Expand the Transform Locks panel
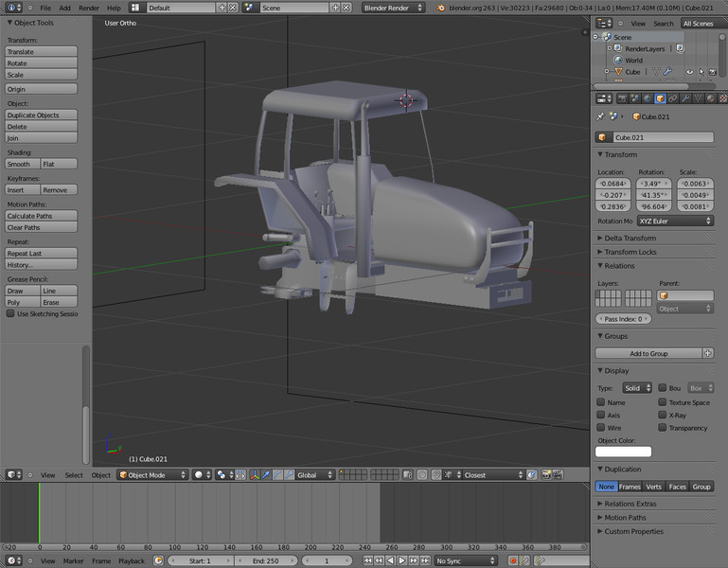728x568 pixels. tap(630, 252)
